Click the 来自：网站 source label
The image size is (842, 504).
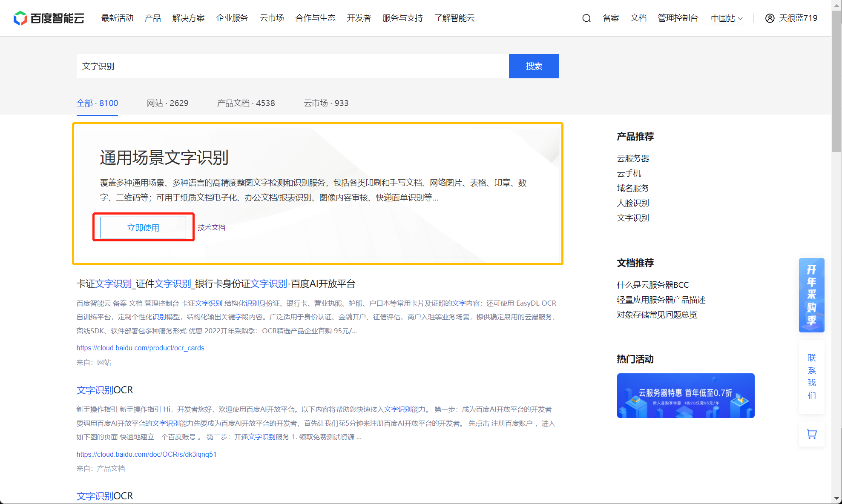94,362
